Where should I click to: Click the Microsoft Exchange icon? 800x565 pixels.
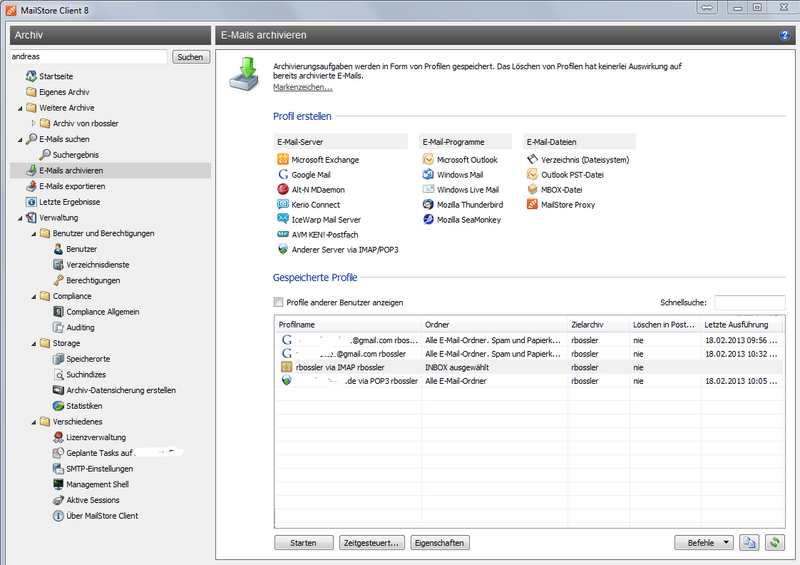(x=283, y=159)
